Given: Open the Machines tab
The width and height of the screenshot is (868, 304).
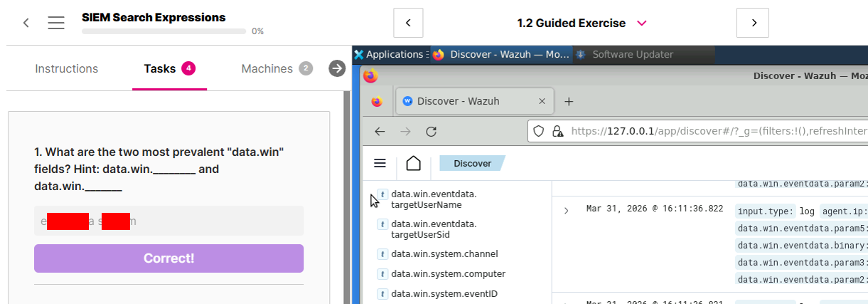Looking at the screenshot, I should click(267, 69).
